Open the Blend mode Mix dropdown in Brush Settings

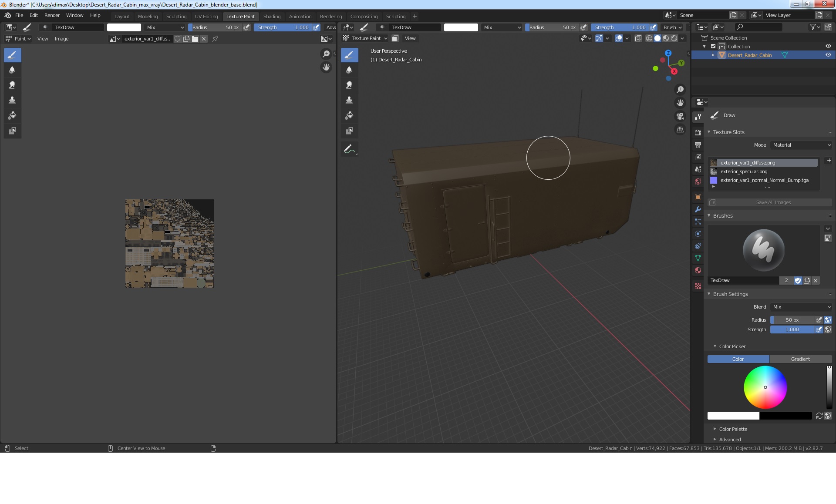pyautogui.click(x=801, y=307)
